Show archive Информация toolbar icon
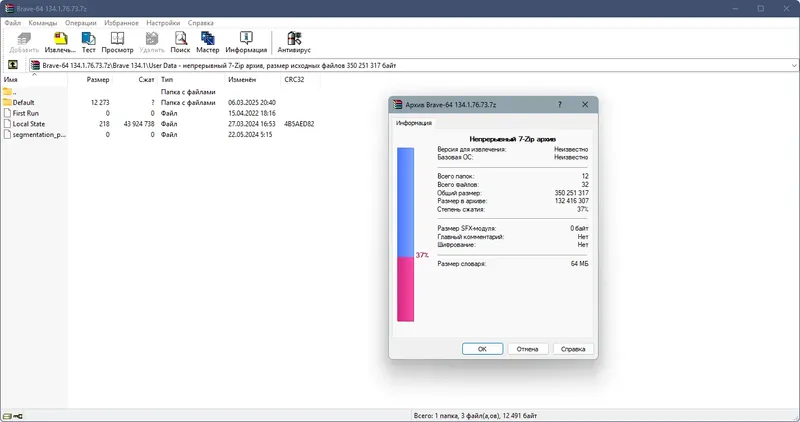Image resolution: width=800 pixels, height=422 pixels. tap(246, 39)
